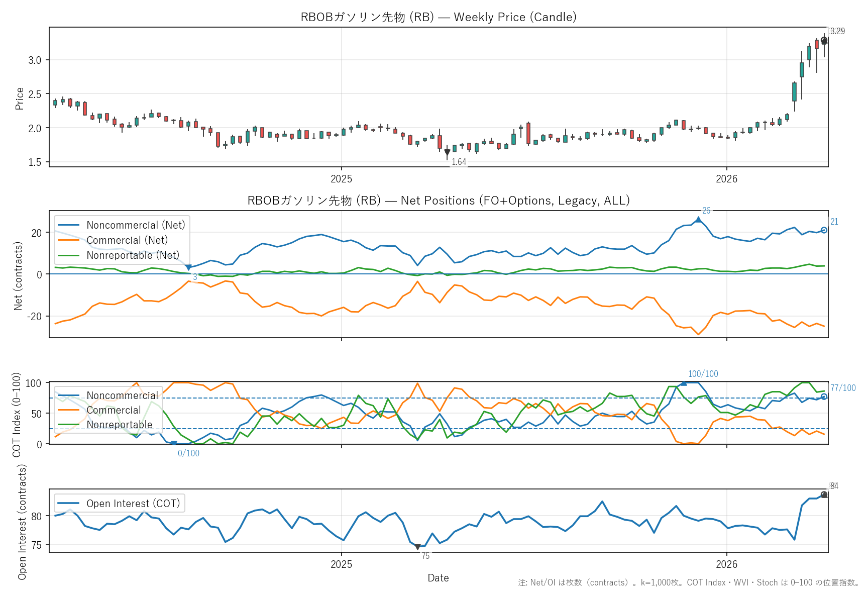Click the COT Index 0/100 low marker
Image resolution: width=868 pixels, height=593 pixels.
click(x=174, y=443)
